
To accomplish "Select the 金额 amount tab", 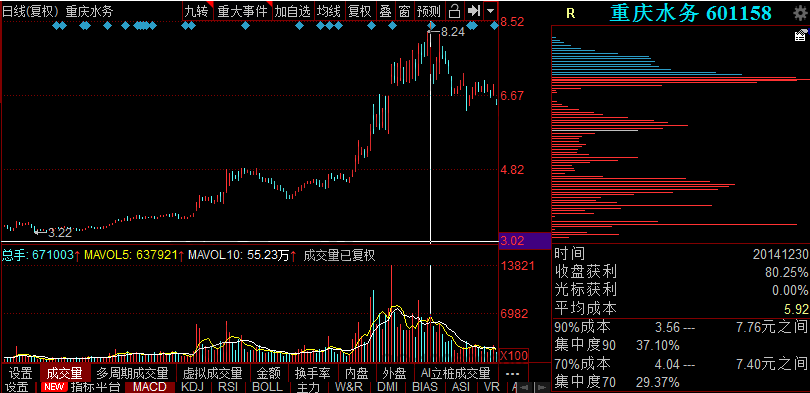I will [269, 373].
